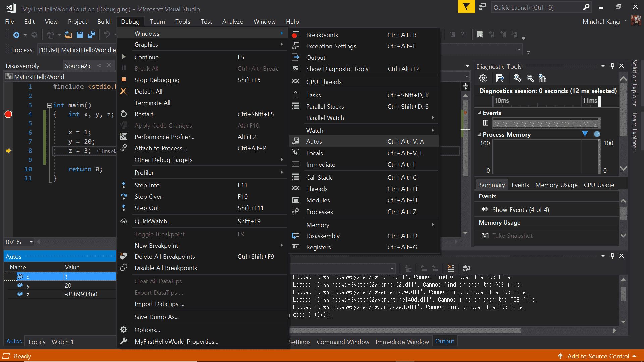Choose Locals from the Windows submenu
The height and width of the screenshot is (362, 644).
pyautogui.click(x=314, y=153)
